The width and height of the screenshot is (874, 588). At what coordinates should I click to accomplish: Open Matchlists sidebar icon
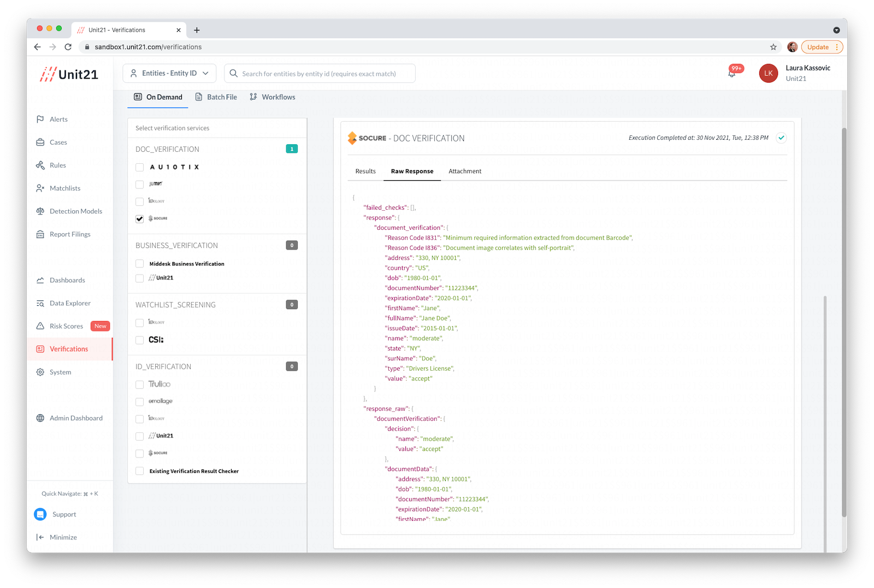(x=40, y=188)
